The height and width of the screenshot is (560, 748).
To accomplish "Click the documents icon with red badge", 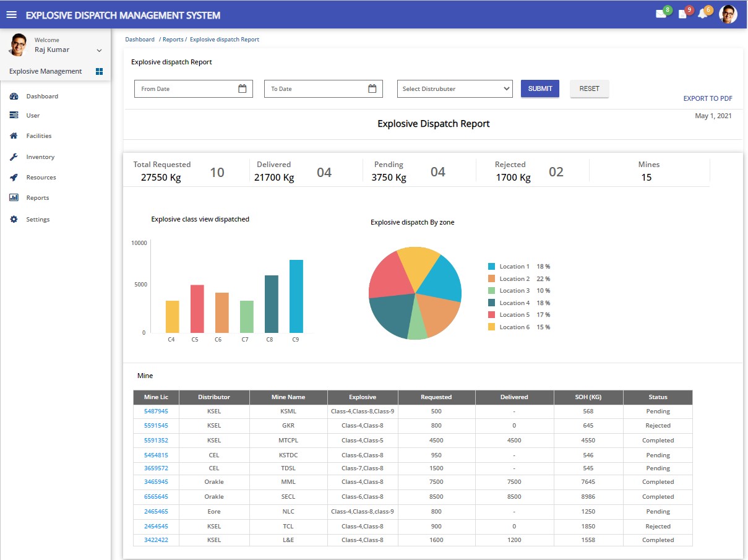I will [x=682, y=14].
